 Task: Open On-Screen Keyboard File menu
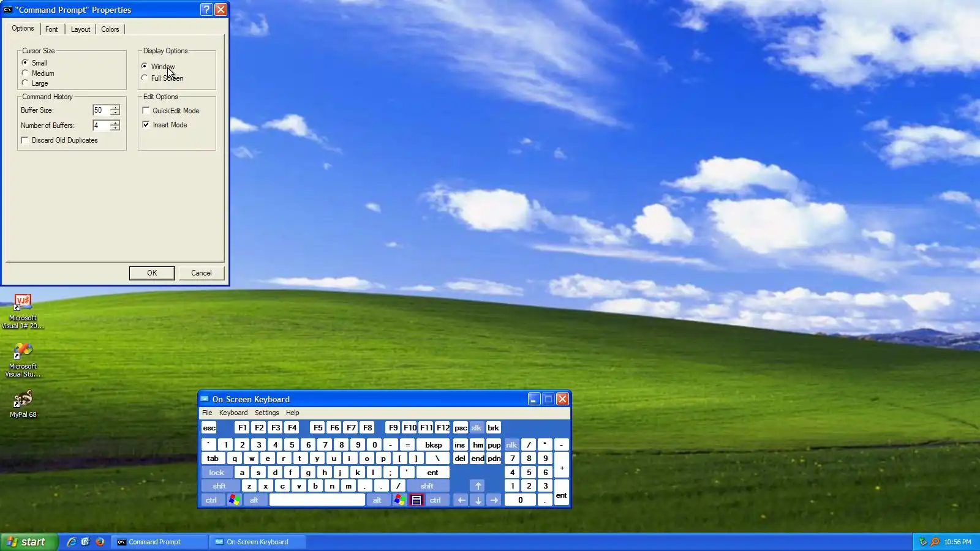[x=207, y=413]
